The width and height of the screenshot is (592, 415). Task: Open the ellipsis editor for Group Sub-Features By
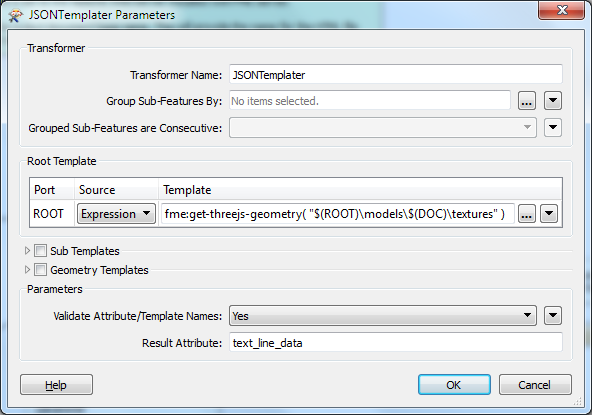click(x=527, y=101)
